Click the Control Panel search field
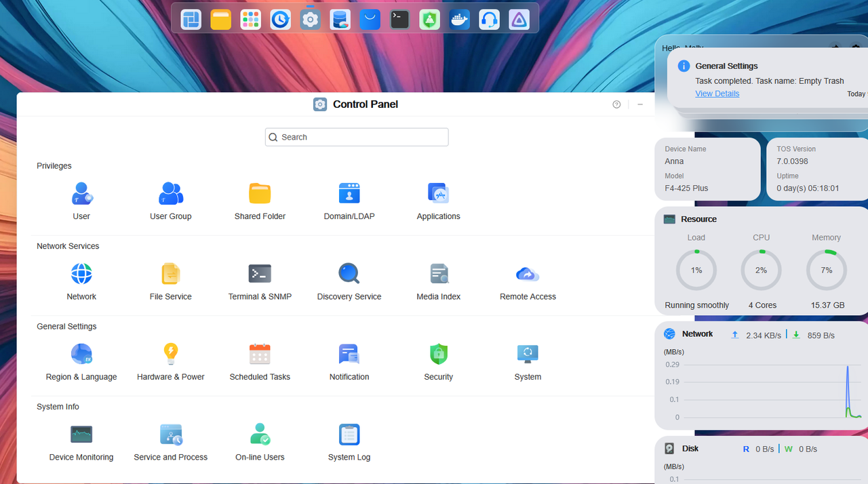Screen dimensions: 868x484 point(357,137)
